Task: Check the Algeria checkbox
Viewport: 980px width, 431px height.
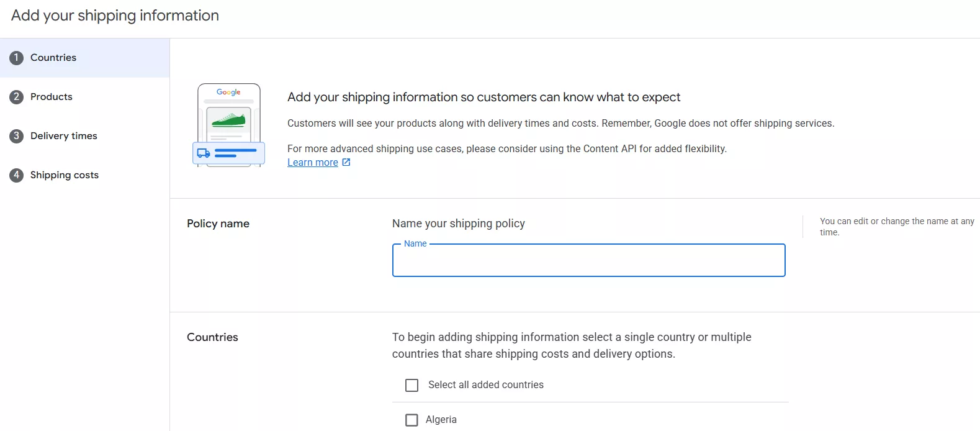Action: click(411, 420)
